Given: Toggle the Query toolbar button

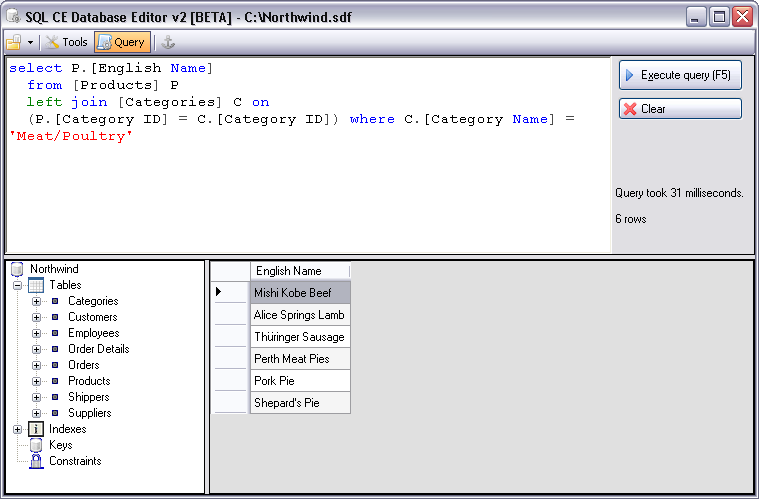Looking at the screenshot, I should pos(122,43).
